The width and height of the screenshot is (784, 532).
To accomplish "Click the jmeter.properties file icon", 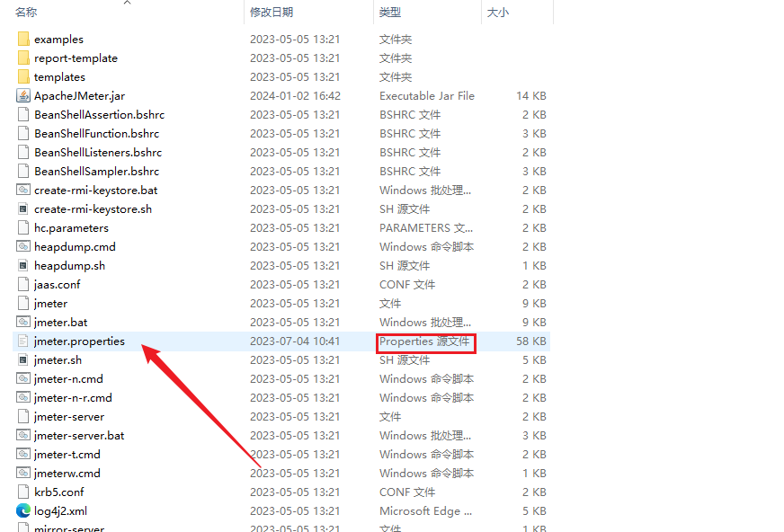I will (23, 341).
